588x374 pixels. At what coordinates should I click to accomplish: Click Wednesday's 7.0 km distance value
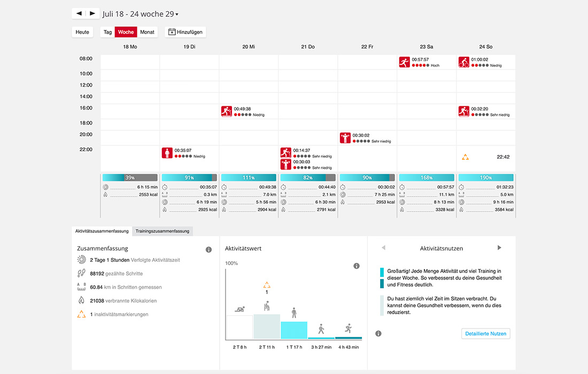[x=269, y=195]
